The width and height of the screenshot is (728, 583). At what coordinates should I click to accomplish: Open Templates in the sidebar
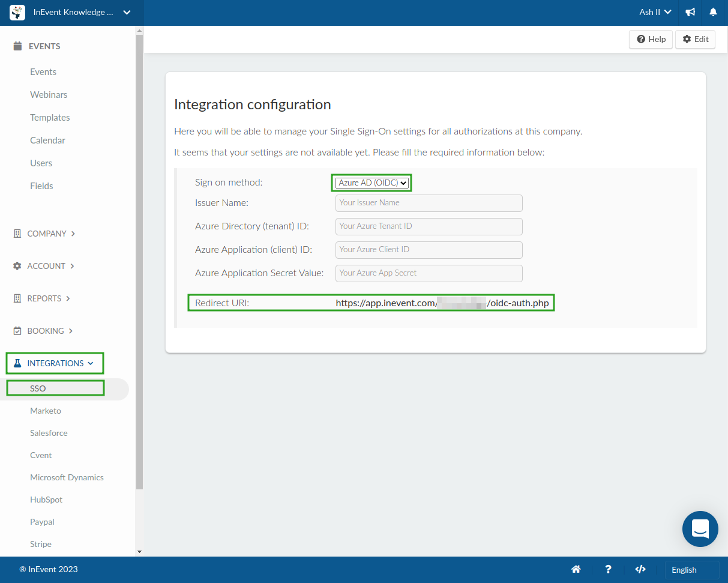click(50, 118)
